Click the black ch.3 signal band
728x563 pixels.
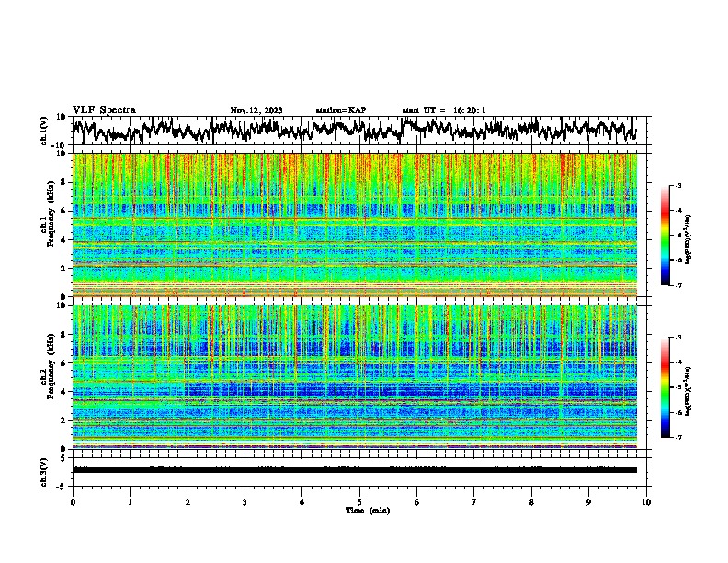pos(355,470)
